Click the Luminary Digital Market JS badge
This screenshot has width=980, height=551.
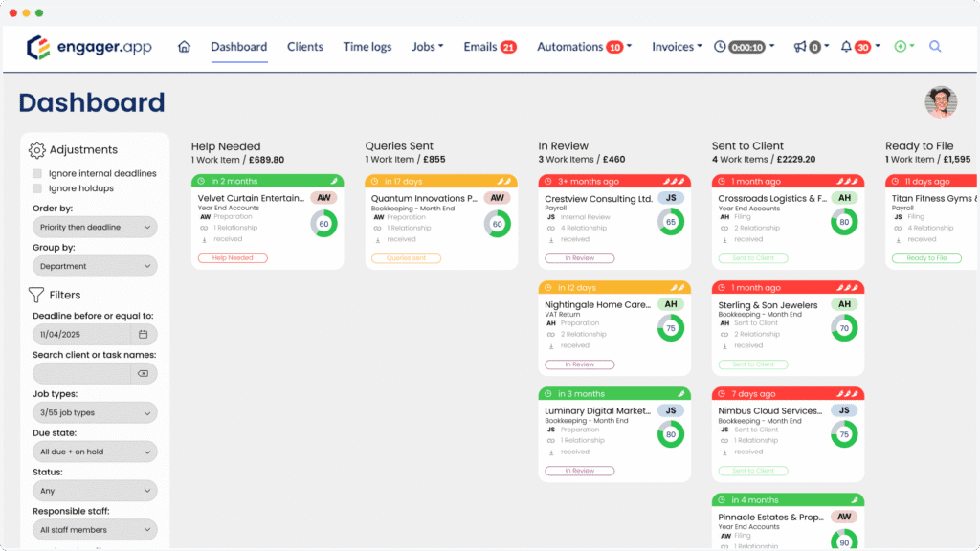[671, 410]
